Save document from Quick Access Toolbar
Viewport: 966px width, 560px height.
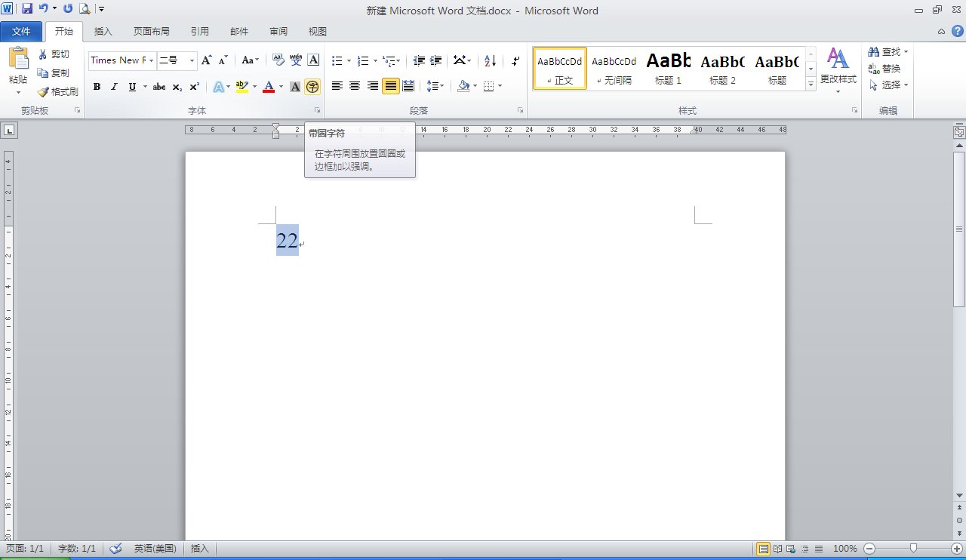click(x=27, y=9)
